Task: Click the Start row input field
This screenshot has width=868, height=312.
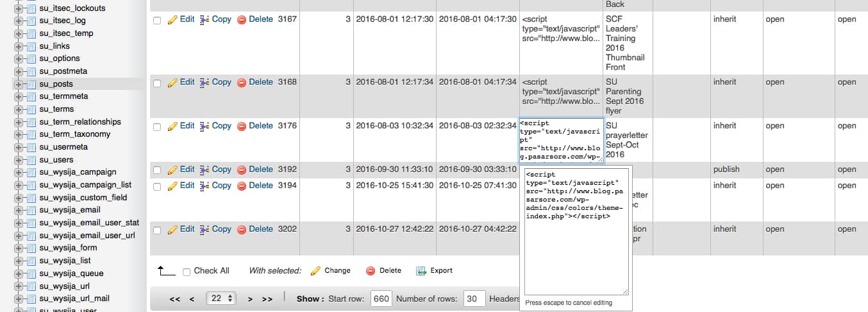Action: [381, 299]
